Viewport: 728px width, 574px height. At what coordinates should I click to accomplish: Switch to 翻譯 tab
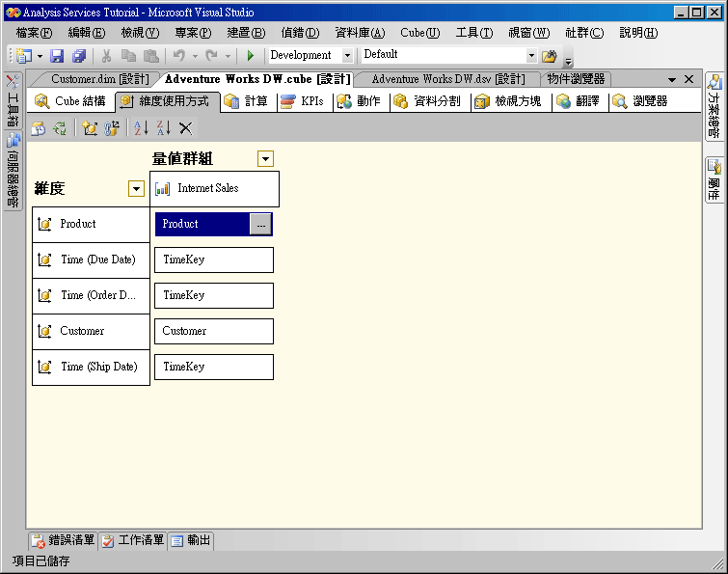pyautogui.click(x=578, y=101)
